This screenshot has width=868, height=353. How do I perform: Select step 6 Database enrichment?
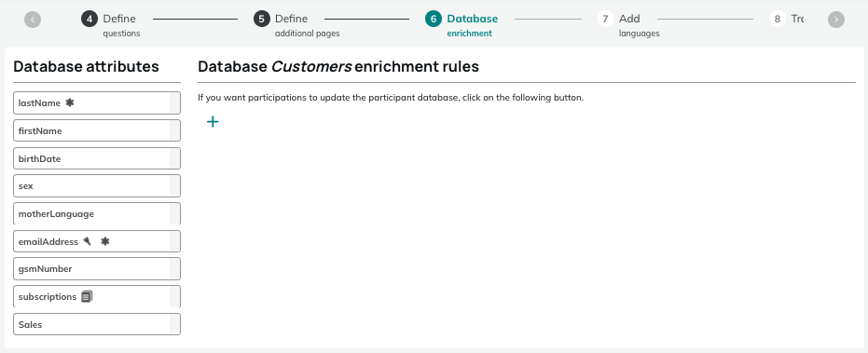coord(462,25)
